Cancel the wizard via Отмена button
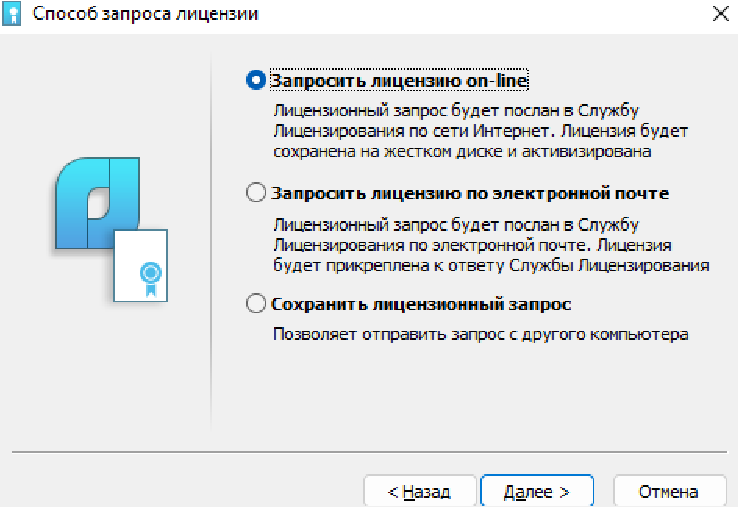This screenshot has width=738, height=507. click(669, 491)
